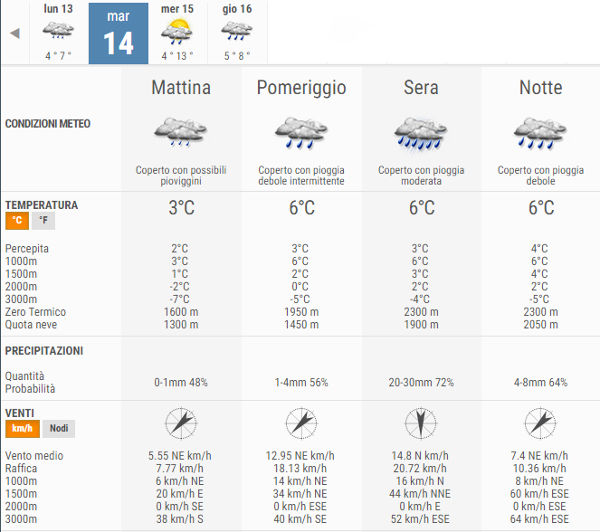Click the Notte wind compass icon
Image resolution: width=600 pixels, height=532 pixels.
point(540,423)
